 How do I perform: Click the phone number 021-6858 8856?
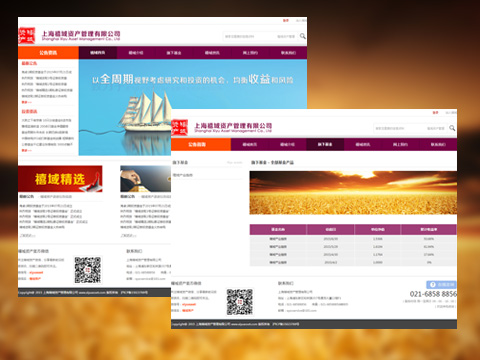click(433, 294)
